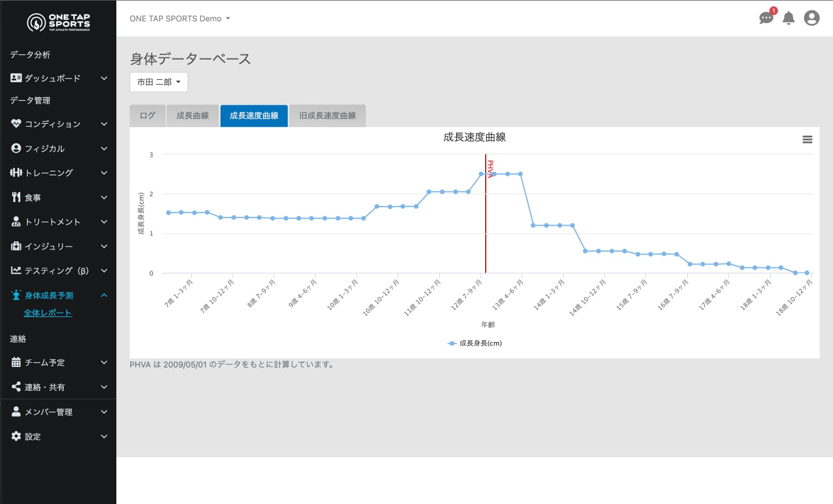Click the fork-and-knife icon beside 食事
Screen dimensions: 833x504
[16, 197]
